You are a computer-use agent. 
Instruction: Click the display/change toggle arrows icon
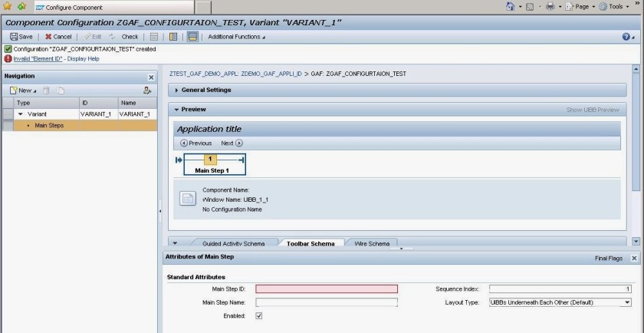click(x=112, y=37)
